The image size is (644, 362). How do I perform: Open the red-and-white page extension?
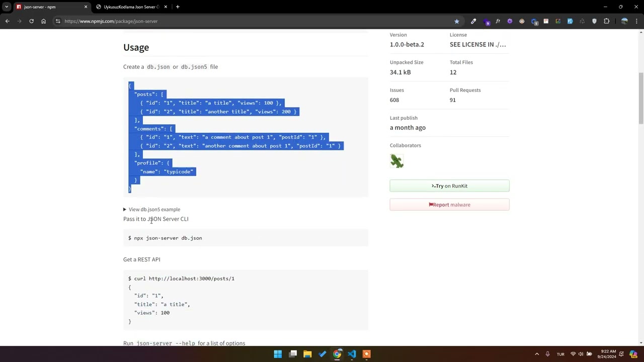pos(546,21)
